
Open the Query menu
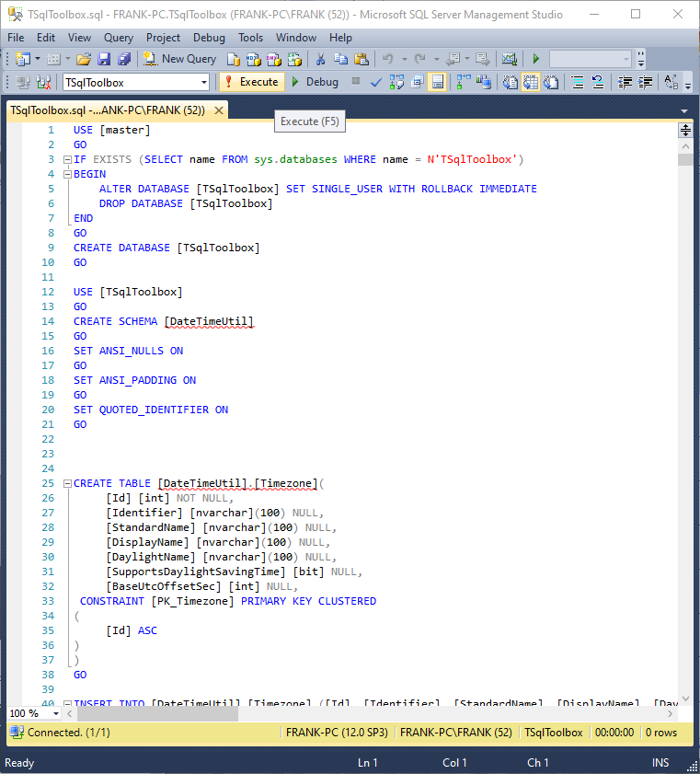coord(118,38)
